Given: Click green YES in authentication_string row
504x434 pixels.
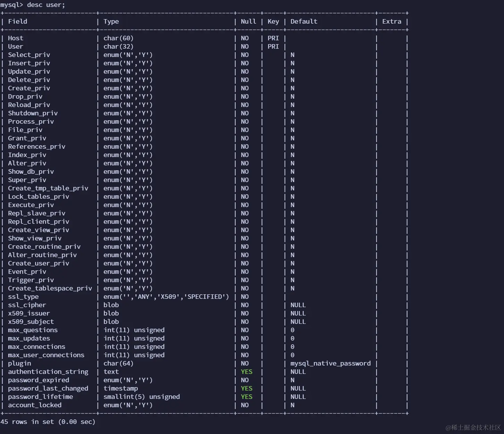Looking at the screenshot, I should tap(247, 372).
